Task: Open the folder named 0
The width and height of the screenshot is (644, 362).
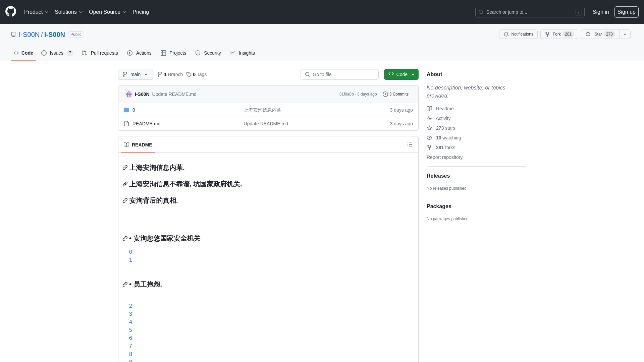Action: [x=134, y=110]
